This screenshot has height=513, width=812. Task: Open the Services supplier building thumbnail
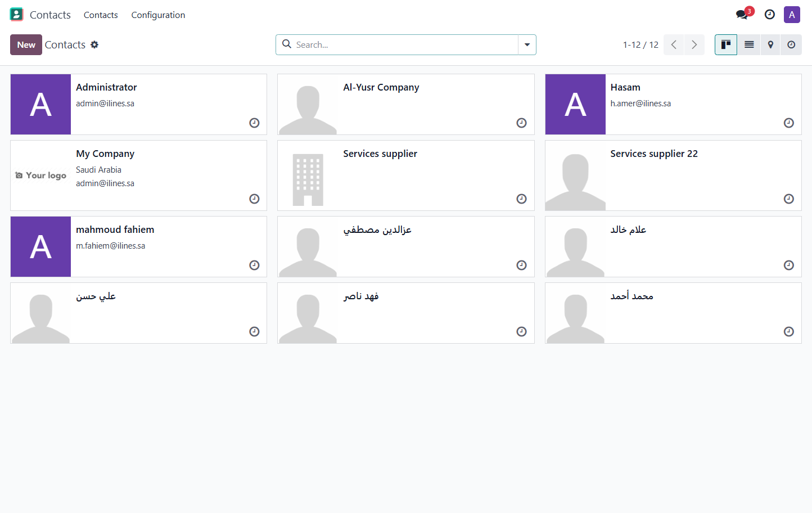[308, 175]
